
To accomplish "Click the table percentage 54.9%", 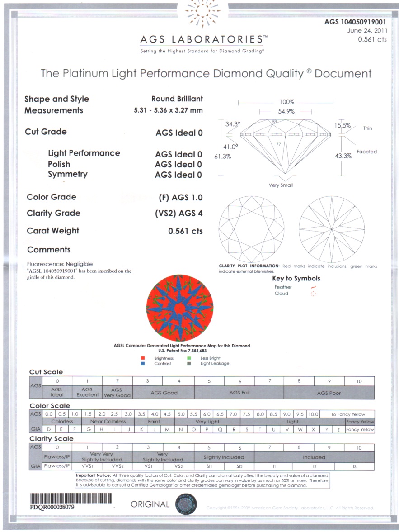I will (x=286, y=111).
